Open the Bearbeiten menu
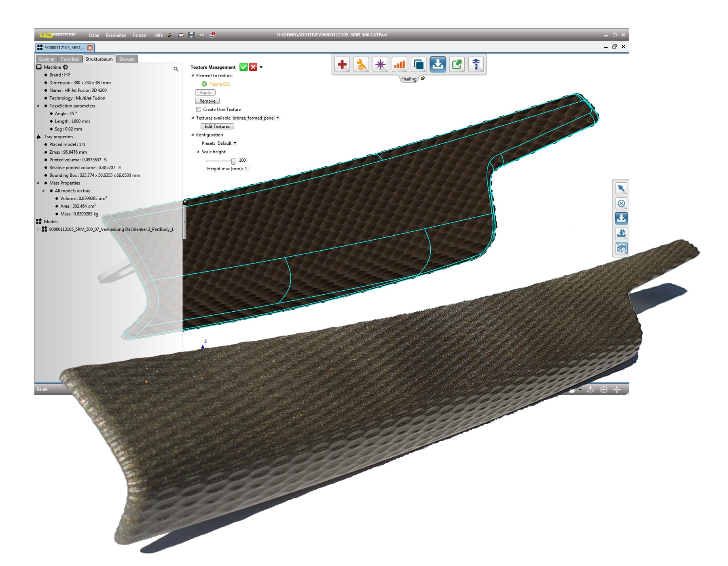Screen dimensions: 728x566 pyautogui.click(x=116, y=35)
